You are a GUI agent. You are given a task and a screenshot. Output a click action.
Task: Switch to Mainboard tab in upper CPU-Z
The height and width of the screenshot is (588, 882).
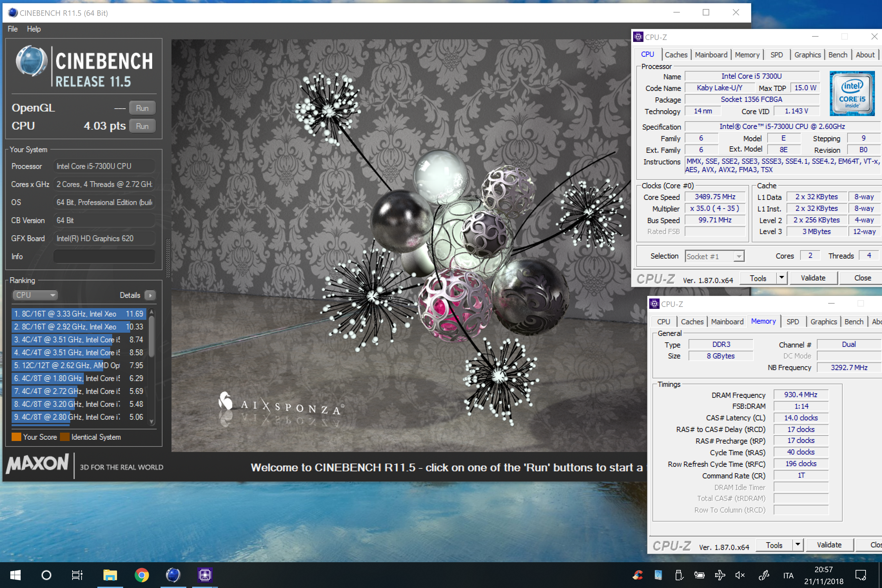711,55
